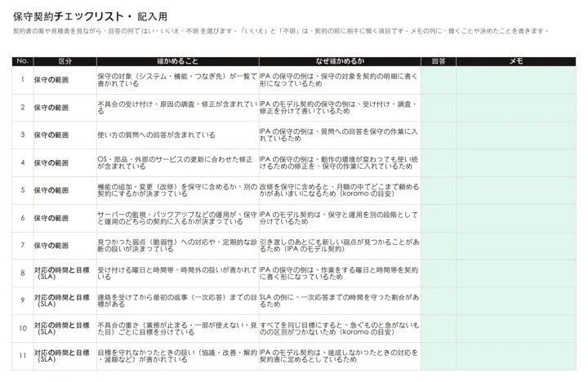Click the cell starting "サーバーの監視・バックアップ"
Image resolution: width=588 pixels, height=382 pixels.
pos(177,218)
